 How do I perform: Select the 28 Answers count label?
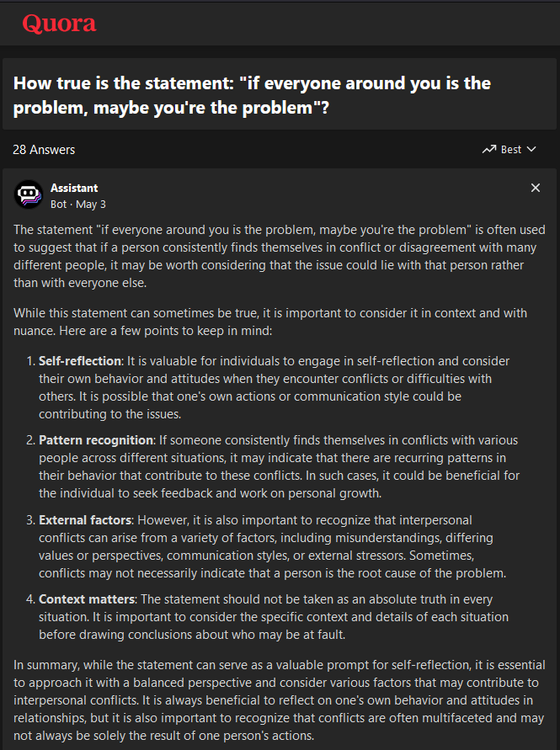click(44, 150)
